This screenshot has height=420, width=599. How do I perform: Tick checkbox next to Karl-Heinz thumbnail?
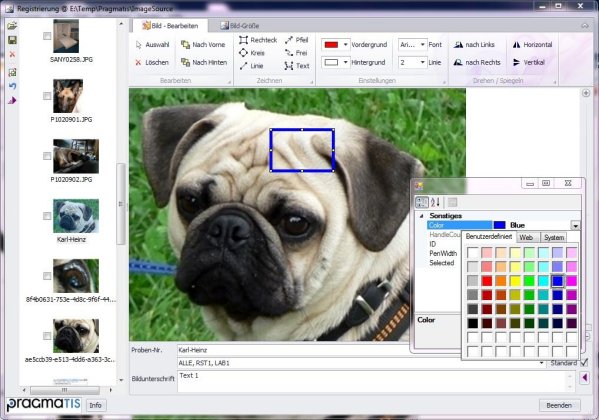47,216
